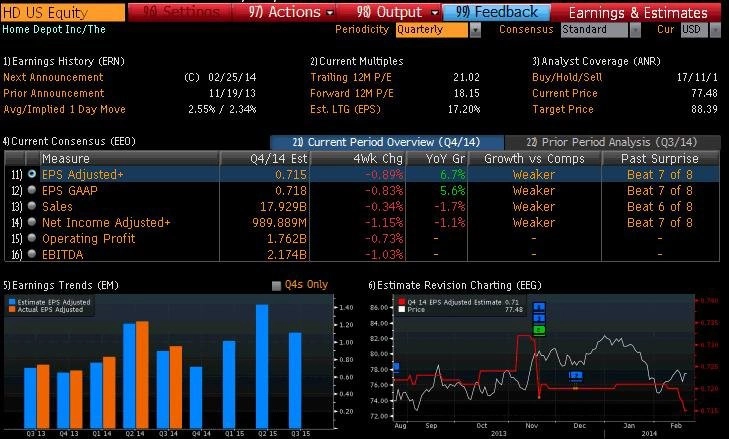Screen dimensions: 729x439
Task: Click the Operating Profit label
Action: [x=88, y=239]
